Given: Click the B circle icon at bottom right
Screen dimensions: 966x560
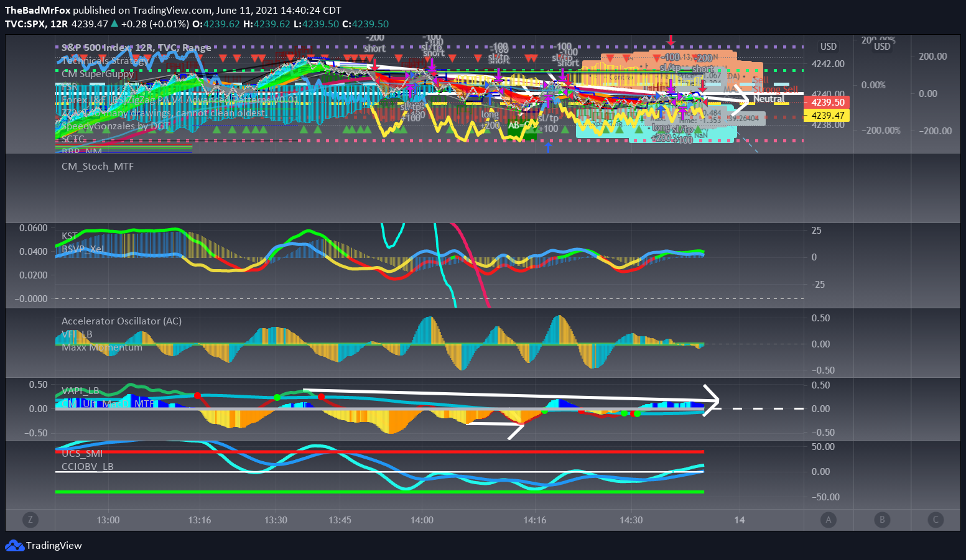Looking at the screenshot, I should tap(882, 520).
